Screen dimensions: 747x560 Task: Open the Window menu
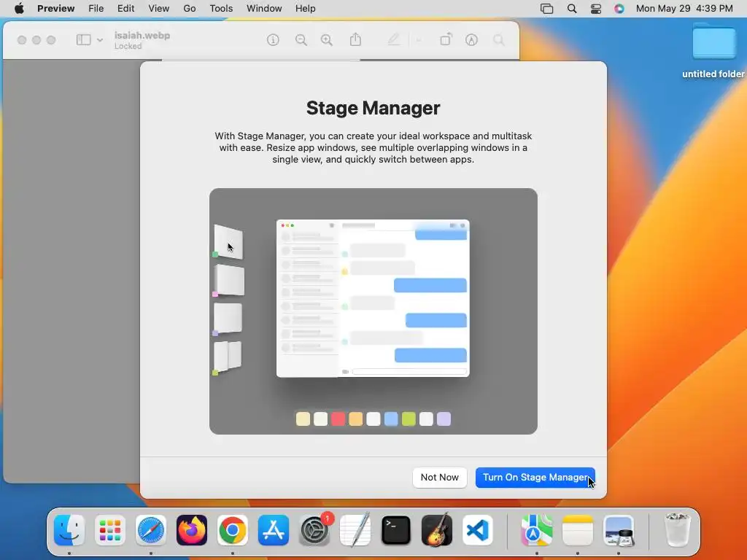[264, 9]
